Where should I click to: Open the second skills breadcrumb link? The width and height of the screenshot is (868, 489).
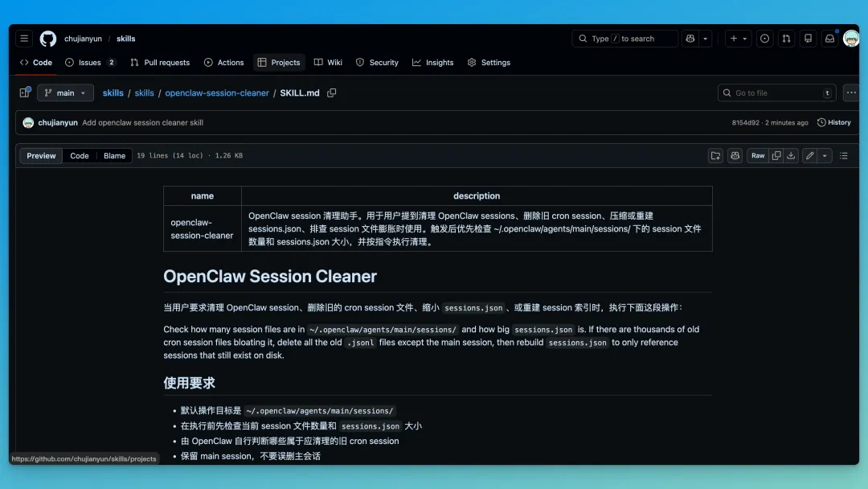tap(144, 93)
